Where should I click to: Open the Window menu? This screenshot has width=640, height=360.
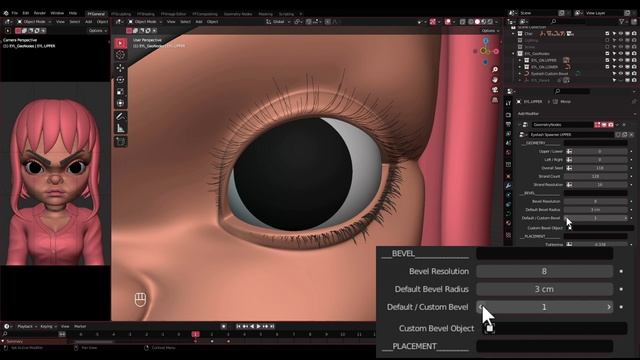(57, 13)
